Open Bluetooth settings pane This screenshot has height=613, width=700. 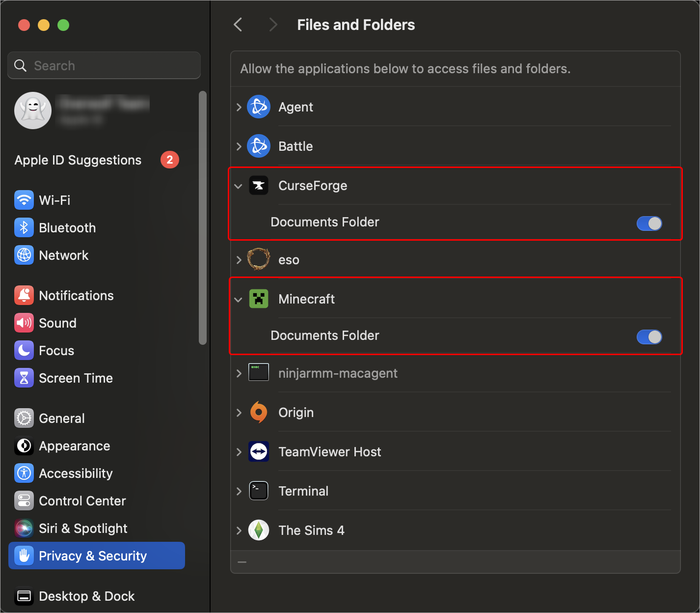[97, 227]
